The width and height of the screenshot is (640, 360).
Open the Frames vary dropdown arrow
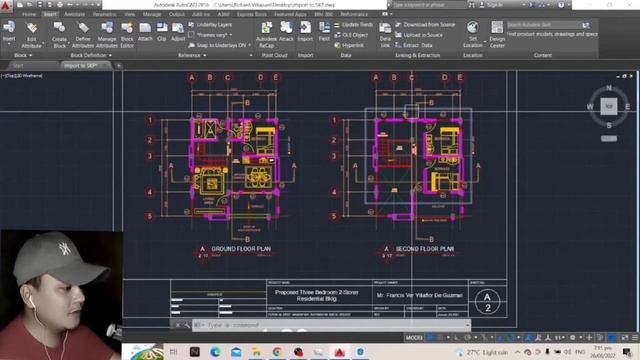(231, 35)
